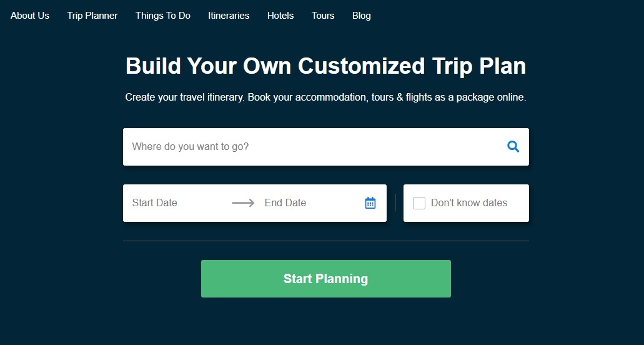Click the magnifying glass search icon
644x345 pixels.
[x=513, y=147]
